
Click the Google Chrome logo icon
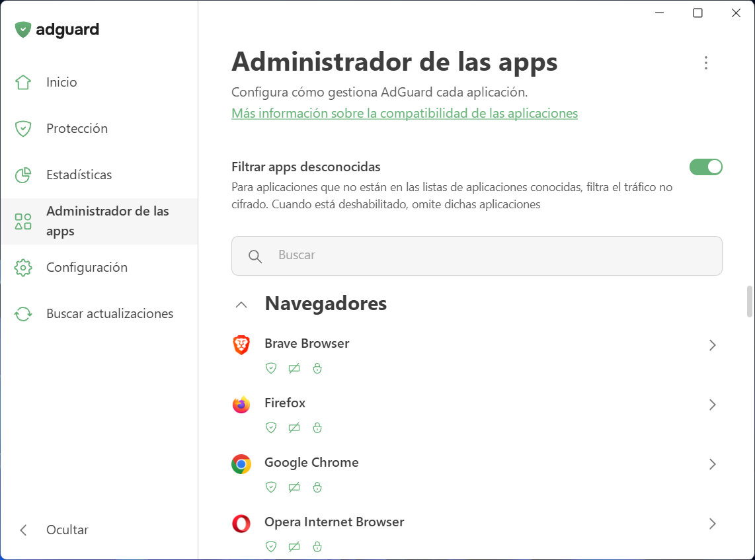(241, 464)
